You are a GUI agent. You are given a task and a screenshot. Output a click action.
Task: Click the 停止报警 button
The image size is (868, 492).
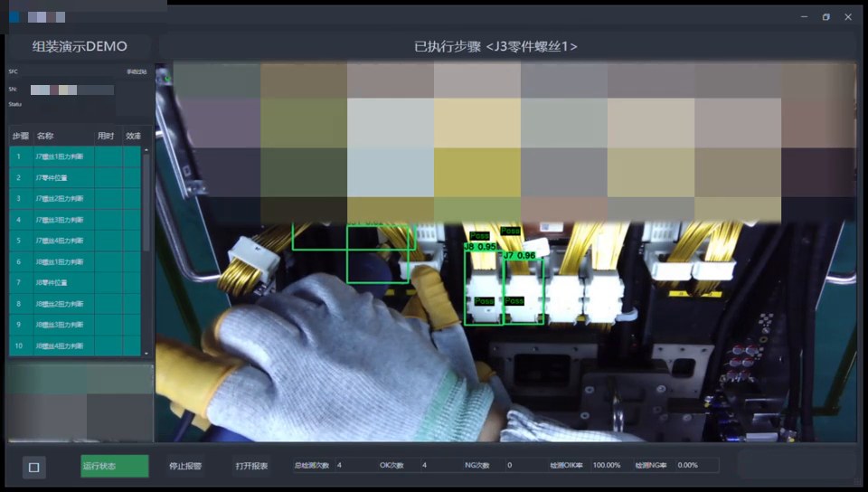185,466
